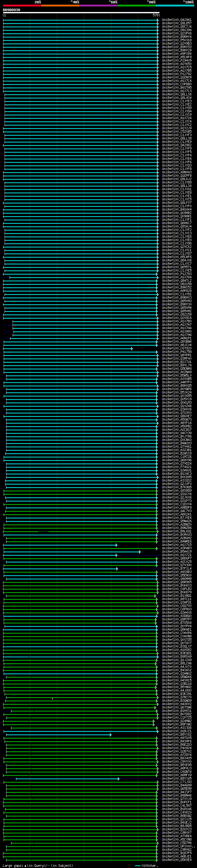This screenshot has width=197, height=868.
Task: Select hit UniRef100_P50318
Action: (176, 40)
